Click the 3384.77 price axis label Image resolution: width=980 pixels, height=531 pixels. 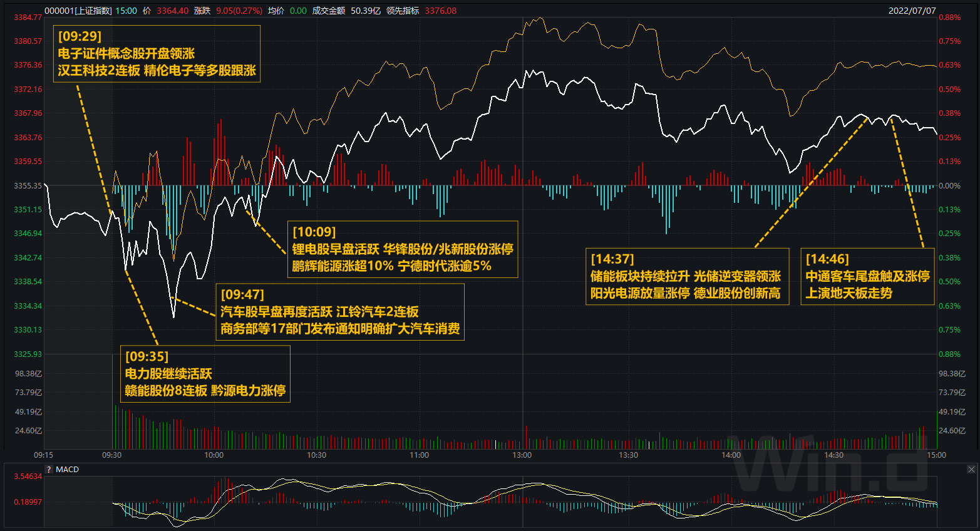tap(28, 18)
